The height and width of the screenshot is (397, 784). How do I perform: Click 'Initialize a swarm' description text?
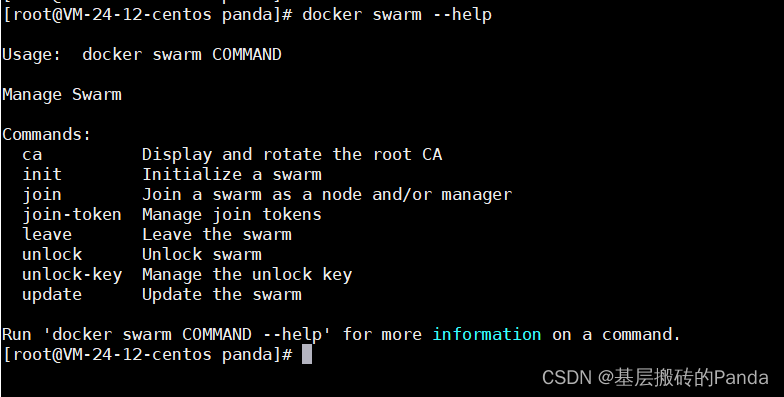click(x=232, y=174)
